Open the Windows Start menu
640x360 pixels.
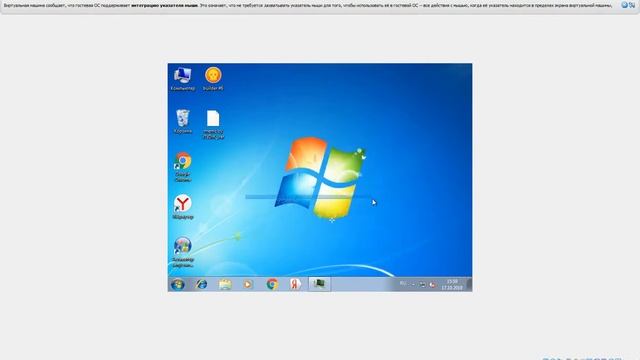(x=178, y=284)
